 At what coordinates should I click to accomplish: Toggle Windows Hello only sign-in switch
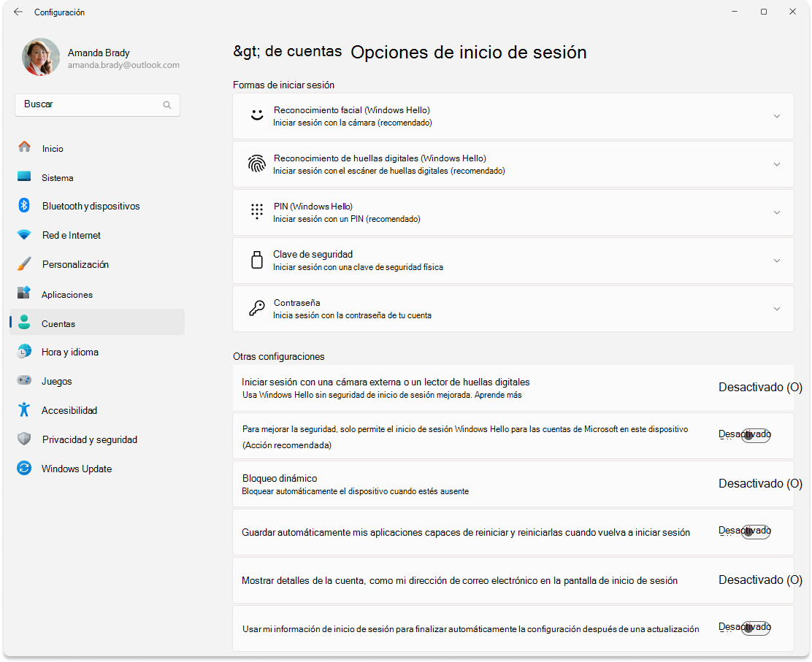(x=755, y=435)
